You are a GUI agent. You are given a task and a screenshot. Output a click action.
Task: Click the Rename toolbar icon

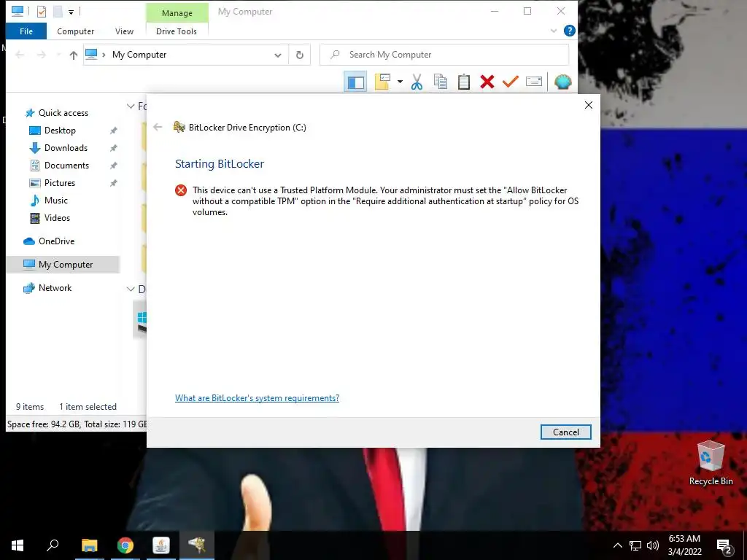(x=533, y=82)
